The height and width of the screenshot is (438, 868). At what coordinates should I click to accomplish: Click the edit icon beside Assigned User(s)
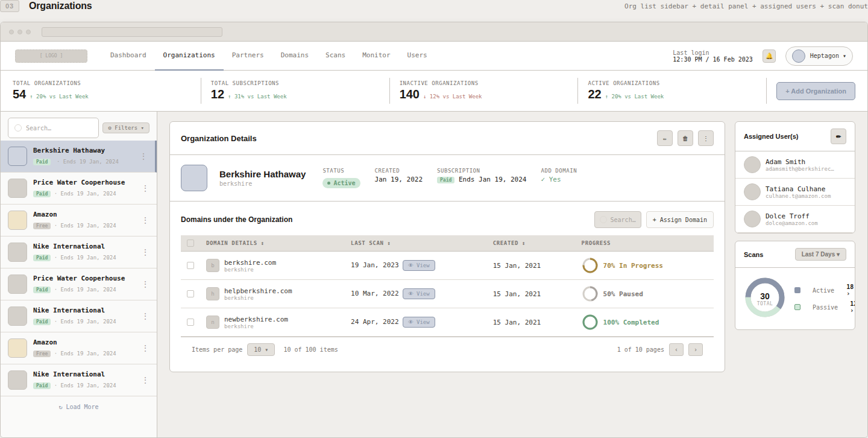(838, 136)
